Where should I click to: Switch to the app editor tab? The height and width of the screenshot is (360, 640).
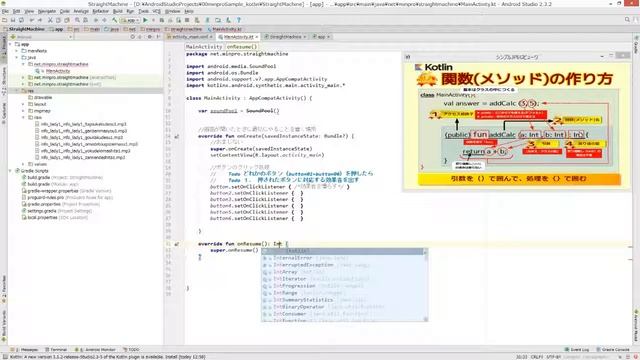(x=321, y=37)
